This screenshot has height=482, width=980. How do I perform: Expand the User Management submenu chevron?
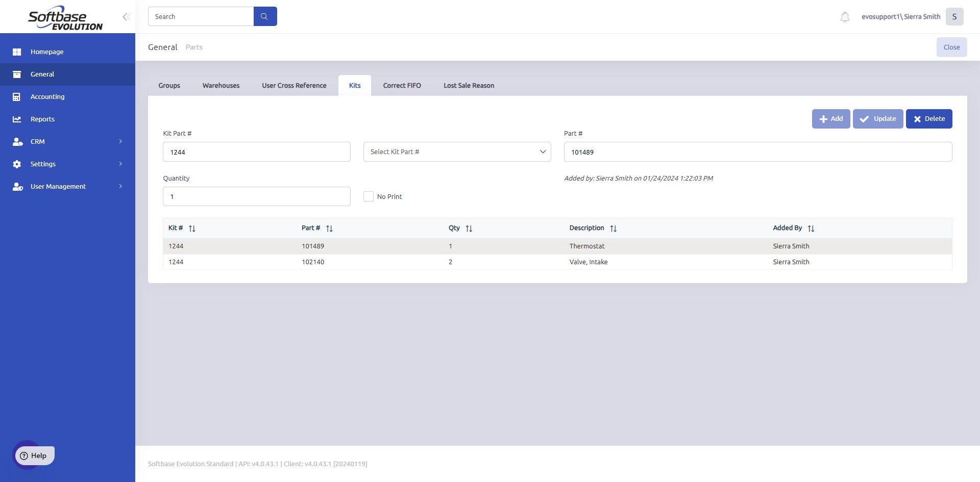pos(120,186)
